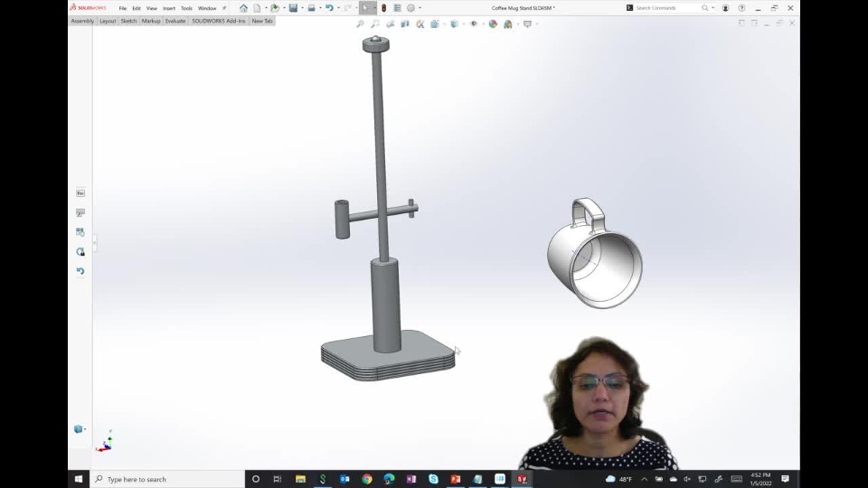
Task: Expand the Select tool dropdown arrow
Action: [x=374, y=8]
